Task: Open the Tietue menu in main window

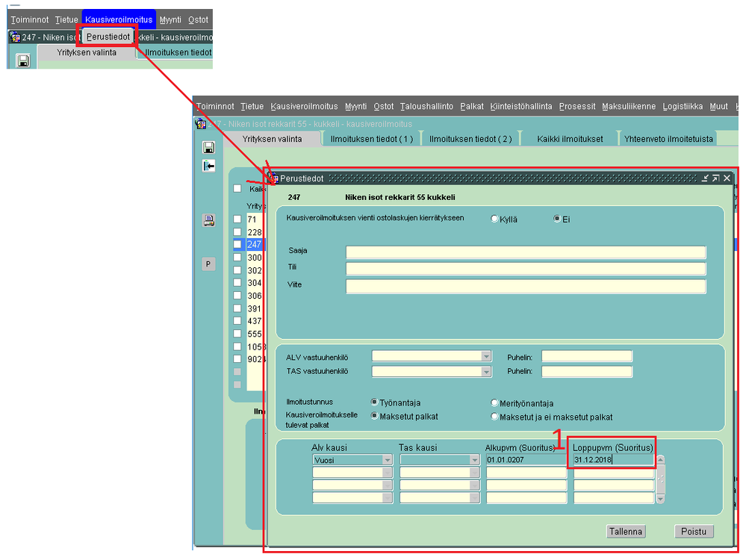Action: 252,106
